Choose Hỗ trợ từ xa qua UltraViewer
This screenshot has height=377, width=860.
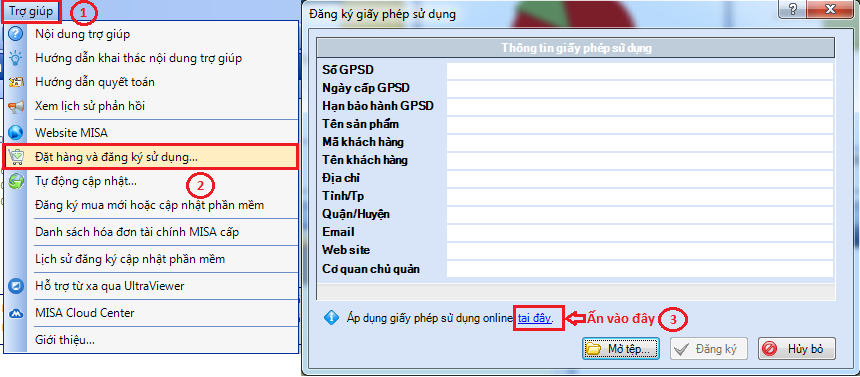(x=110, y=286)
